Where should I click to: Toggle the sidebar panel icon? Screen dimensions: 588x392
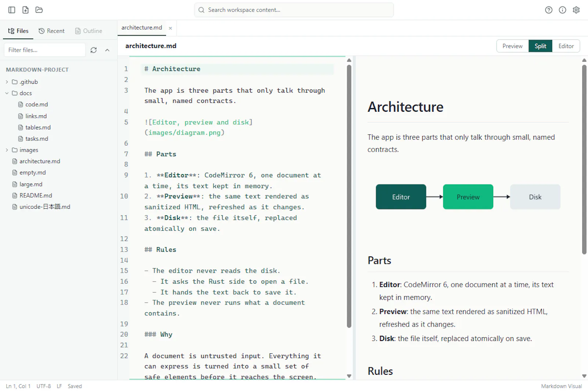[12, 10]
